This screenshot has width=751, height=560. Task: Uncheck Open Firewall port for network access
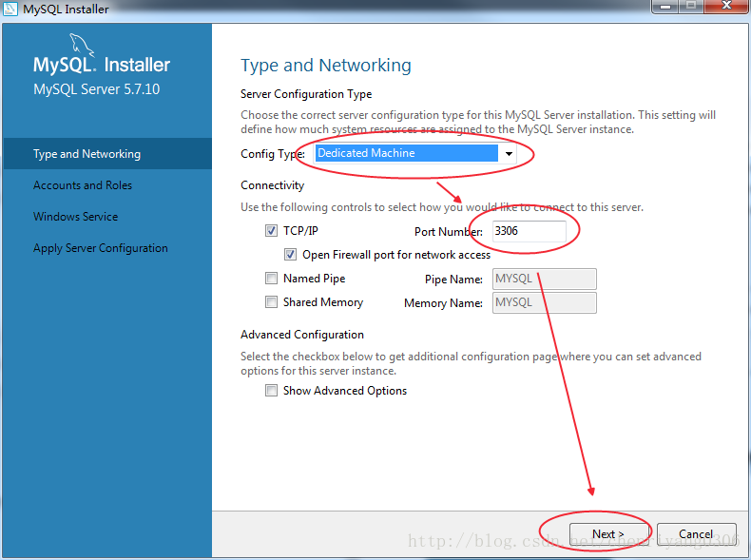(x=290, y=255)
